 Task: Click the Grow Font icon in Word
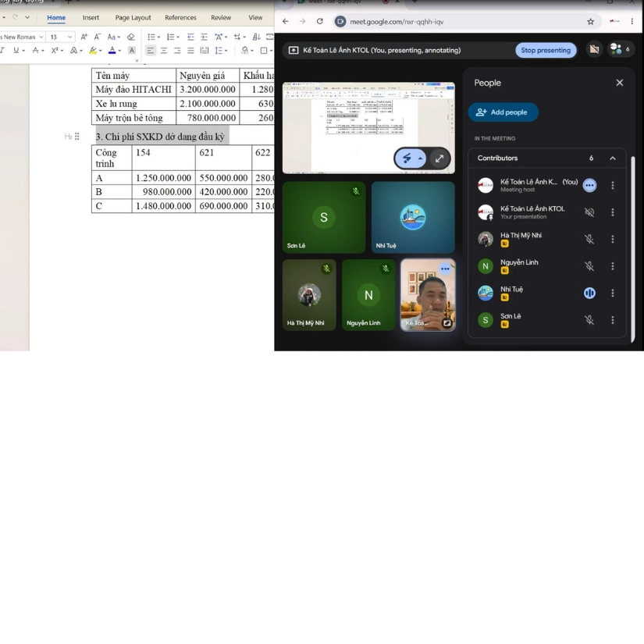(x=84, y=37)
